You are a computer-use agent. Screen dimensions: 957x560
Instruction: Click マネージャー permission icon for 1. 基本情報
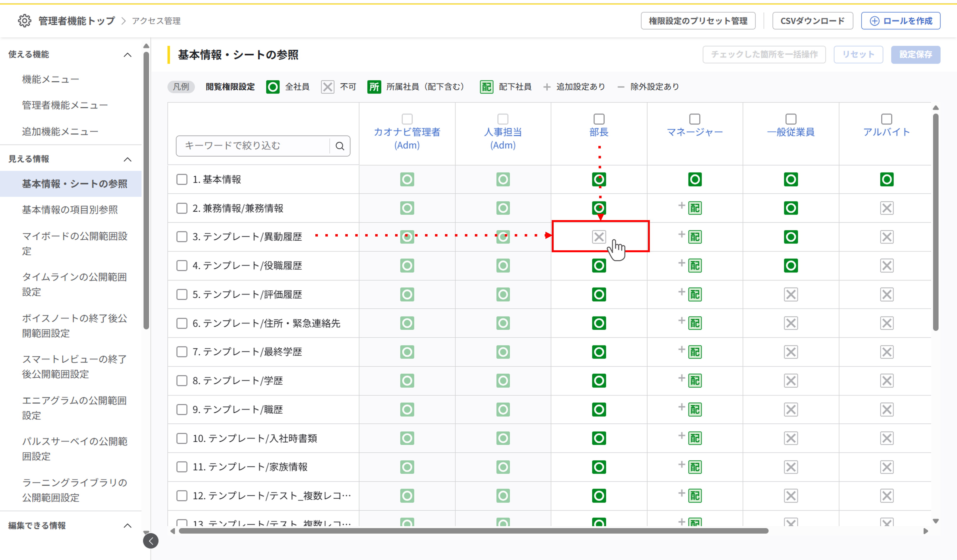coord(695,179)
